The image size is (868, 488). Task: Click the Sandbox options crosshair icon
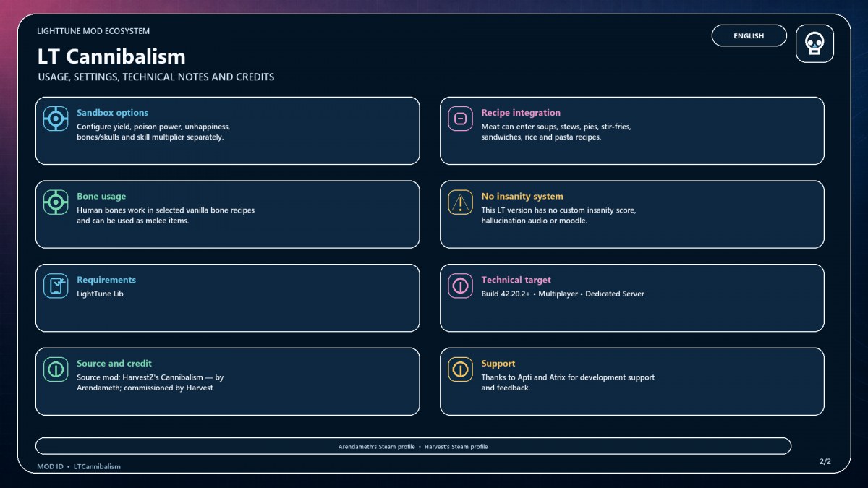tap(56, 119)
